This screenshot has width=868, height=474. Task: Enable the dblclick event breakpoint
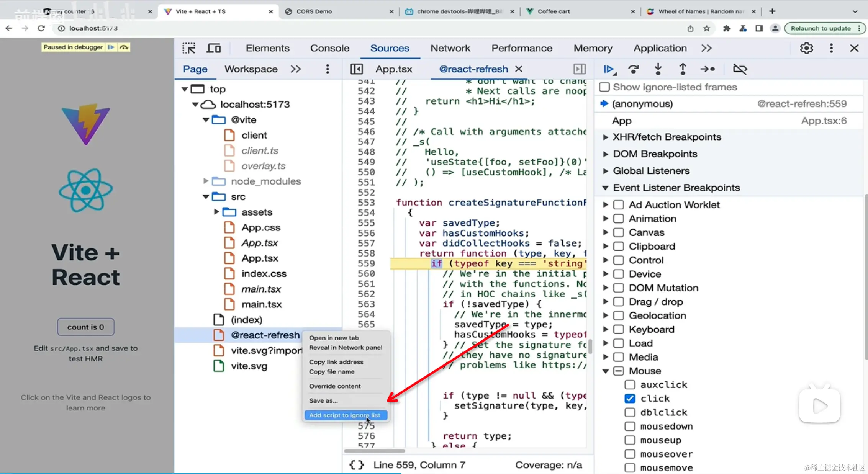630,412
